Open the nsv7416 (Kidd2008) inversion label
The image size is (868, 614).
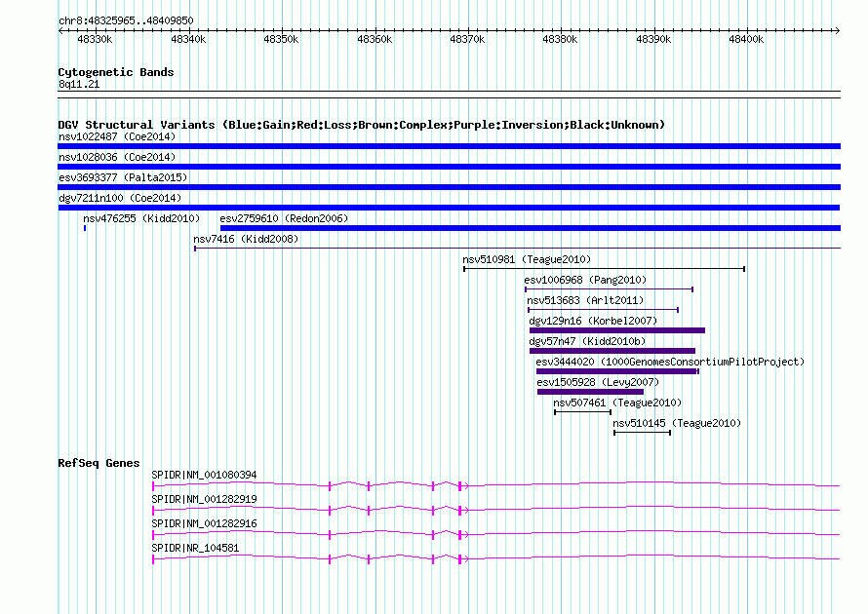(x=234, y=239)
